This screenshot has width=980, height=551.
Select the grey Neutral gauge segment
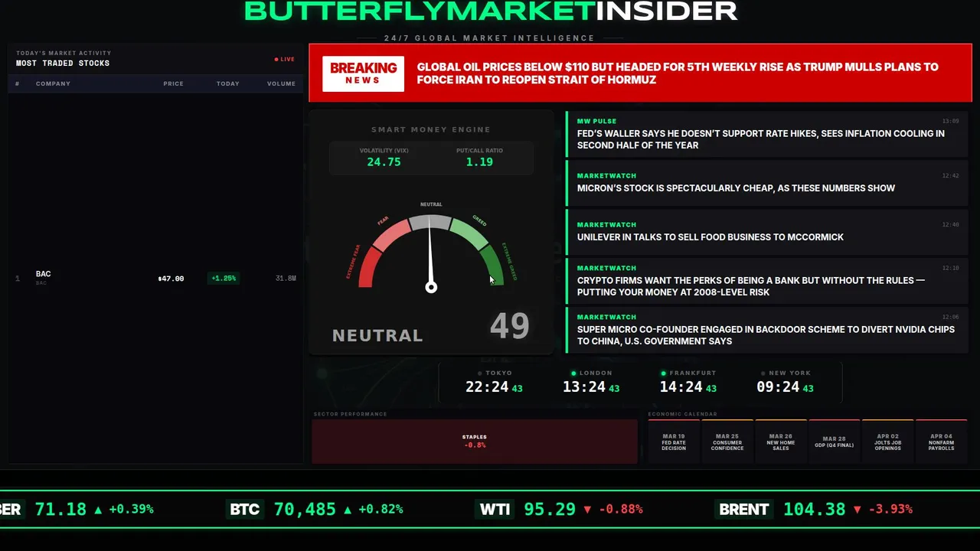[430, 222]
